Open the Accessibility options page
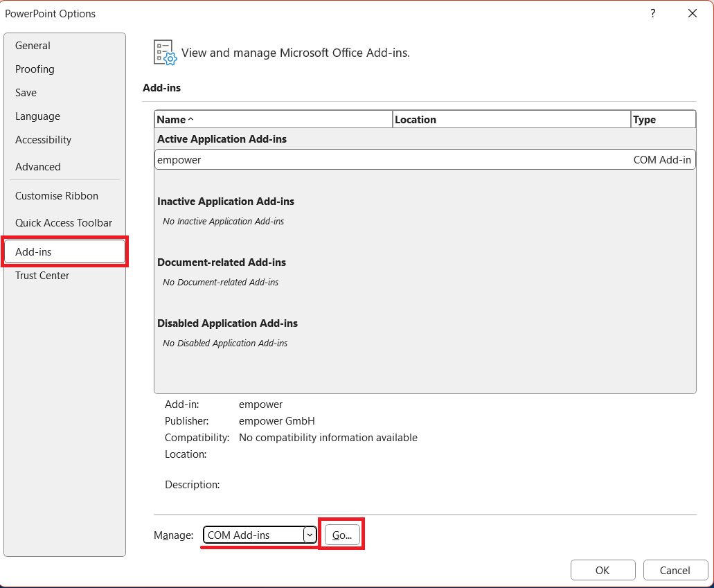Screen dimensions: 714x588 pyautogui.click(x=43, y=140)
